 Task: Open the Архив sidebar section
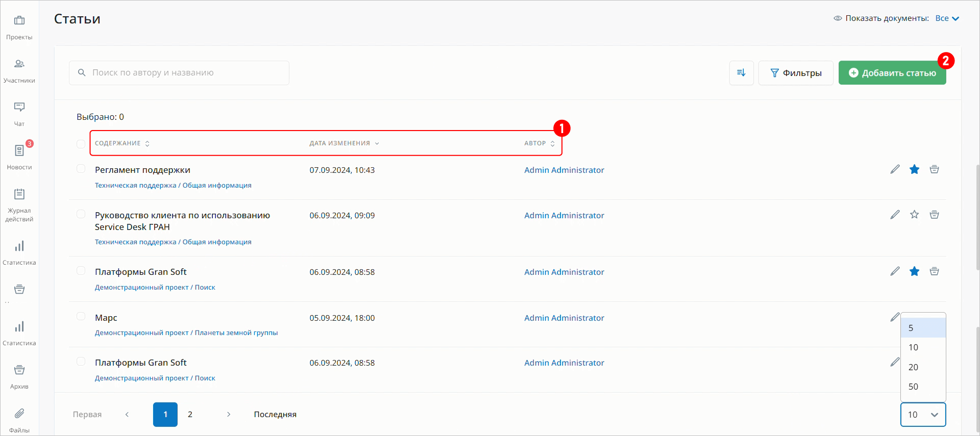[19, 377]
